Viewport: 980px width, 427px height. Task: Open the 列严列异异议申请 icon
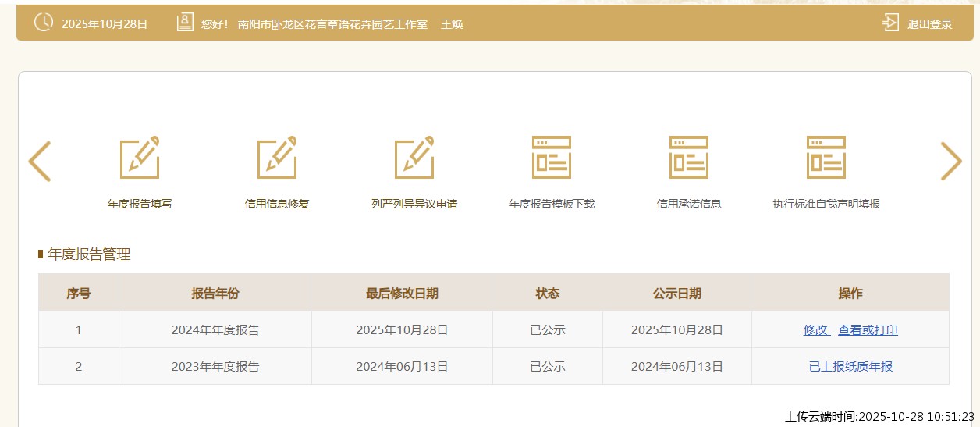pos(414,158)
